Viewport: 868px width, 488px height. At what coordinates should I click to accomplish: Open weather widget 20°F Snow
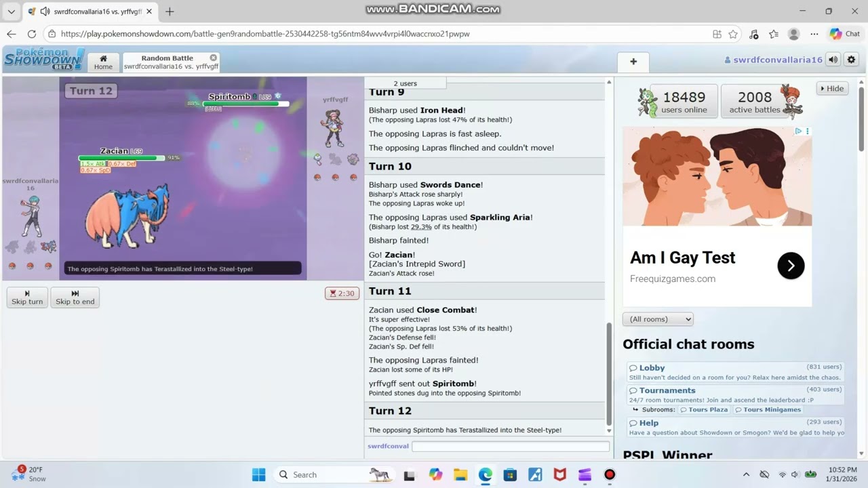point(28,474)
